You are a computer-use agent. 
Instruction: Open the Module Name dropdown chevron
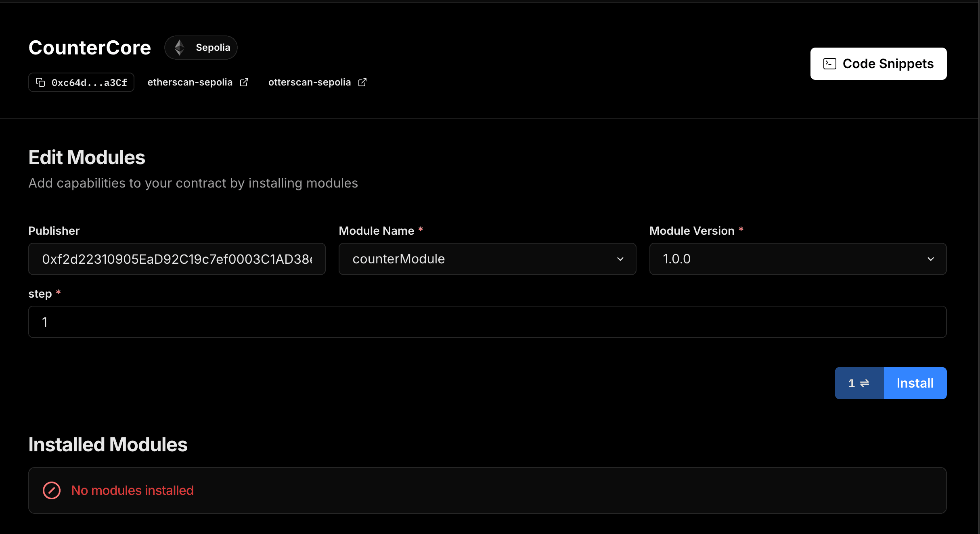click(x=620, y=259)
